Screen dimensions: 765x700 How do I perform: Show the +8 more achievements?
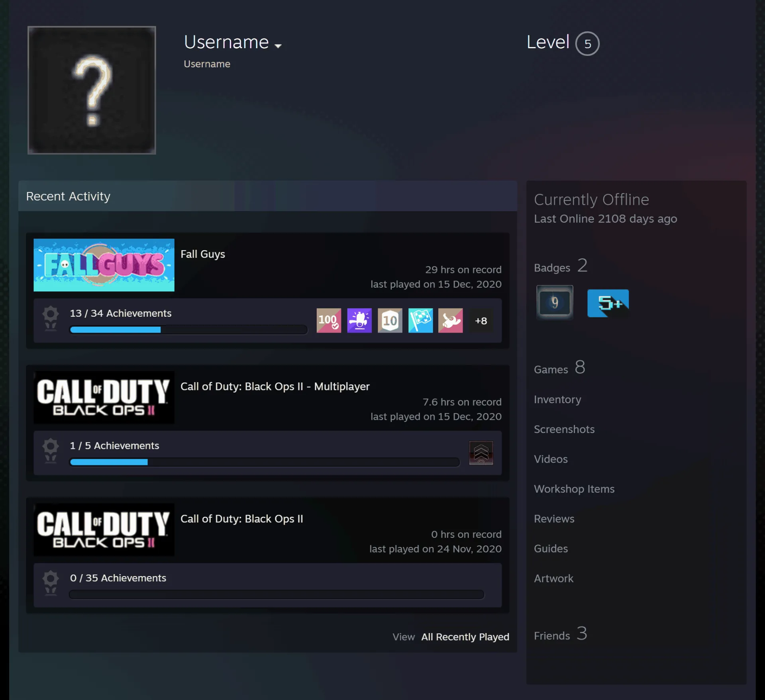point(481,321)
